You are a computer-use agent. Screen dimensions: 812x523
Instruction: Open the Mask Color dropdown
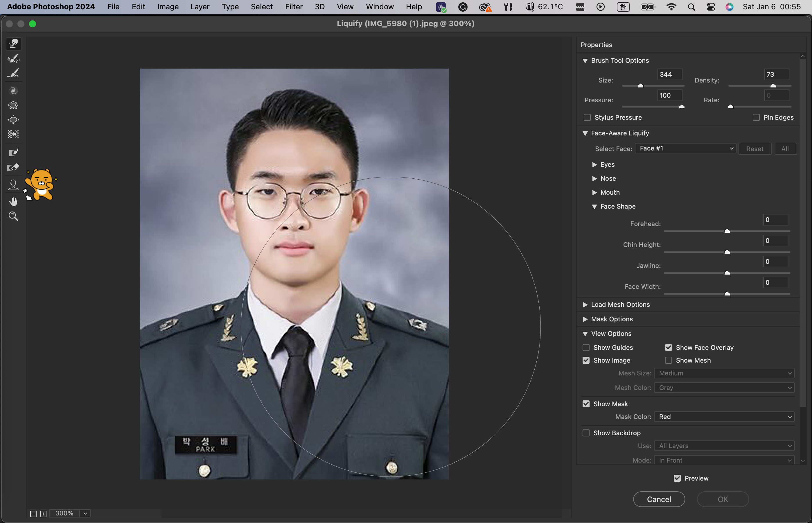724,417
